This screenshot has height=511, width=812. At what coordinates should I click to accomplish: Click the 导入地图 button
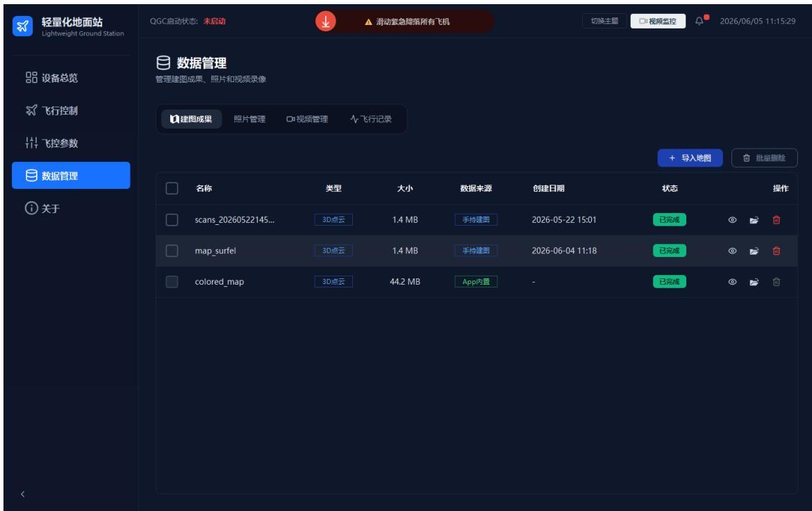(x=690, y=158)
